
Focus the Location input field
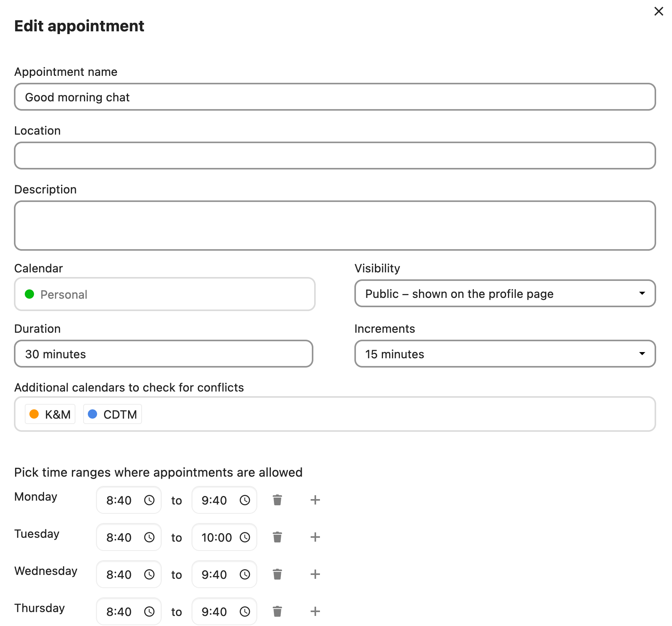point(335,156)
